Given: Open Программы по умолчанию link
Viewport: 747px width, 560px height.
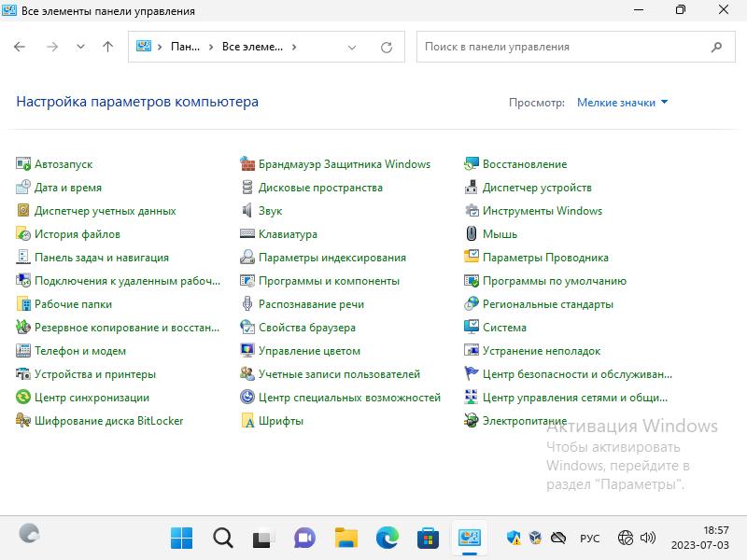Looking at the screenshot, I should point(554,281).
